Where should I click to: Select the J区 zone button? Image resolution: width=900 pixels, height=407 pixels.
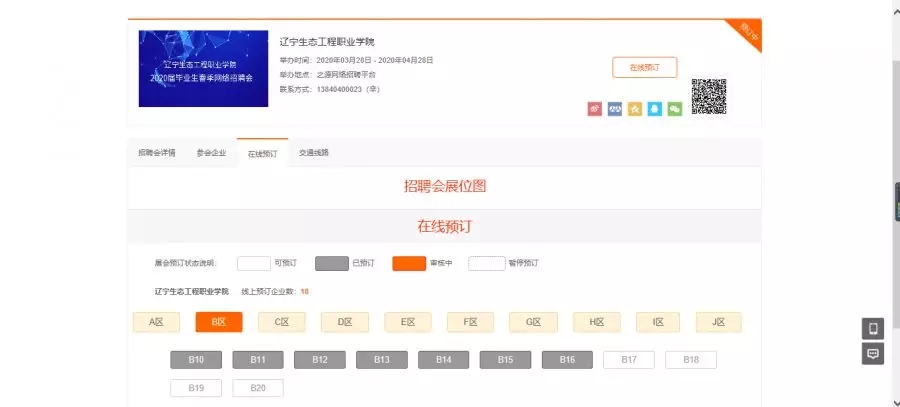718,322
